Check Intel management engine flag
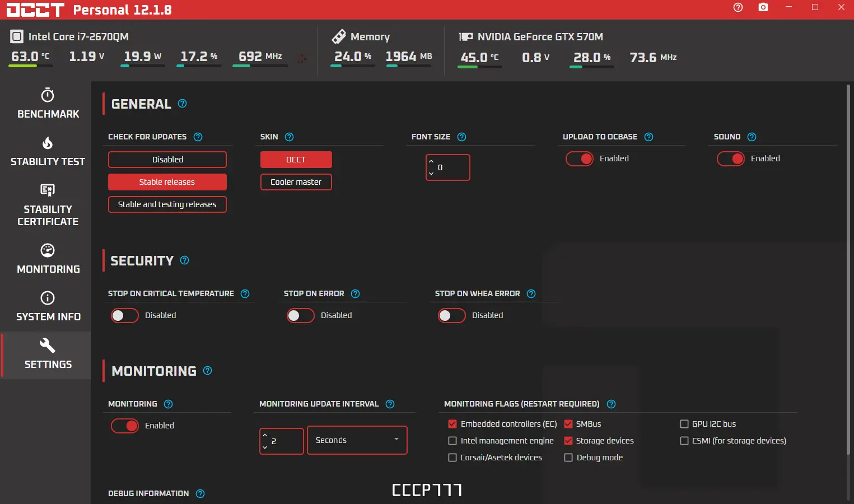This screenshot has width=854, height=504. pyautogui.click(x=452, y=441)
